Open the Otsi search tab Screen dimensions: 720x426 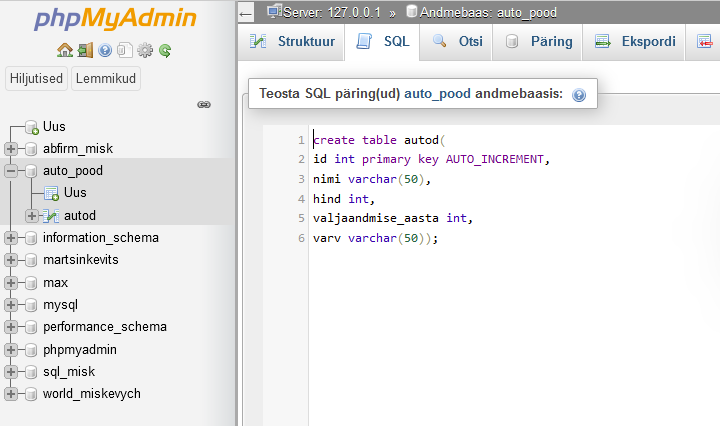tap(458, 41)
